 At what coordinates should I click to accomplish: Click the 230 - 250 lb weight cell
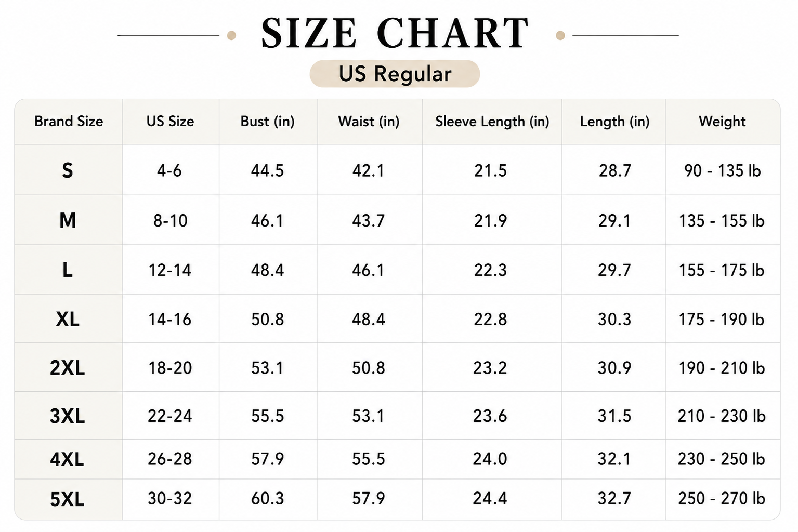click(722, 459)
